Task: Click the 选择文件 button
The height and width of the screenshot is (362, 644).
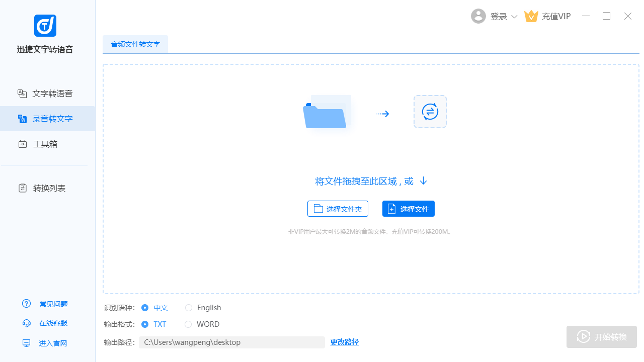Action: coord(408,209)
